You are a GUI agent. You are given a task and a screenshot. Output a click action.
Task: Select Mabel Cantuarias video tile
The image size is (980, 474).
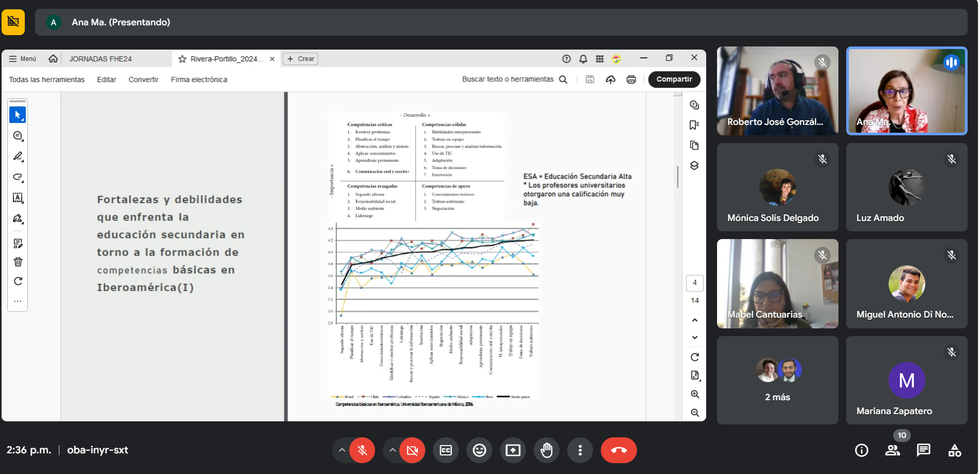tap(777, 283)
